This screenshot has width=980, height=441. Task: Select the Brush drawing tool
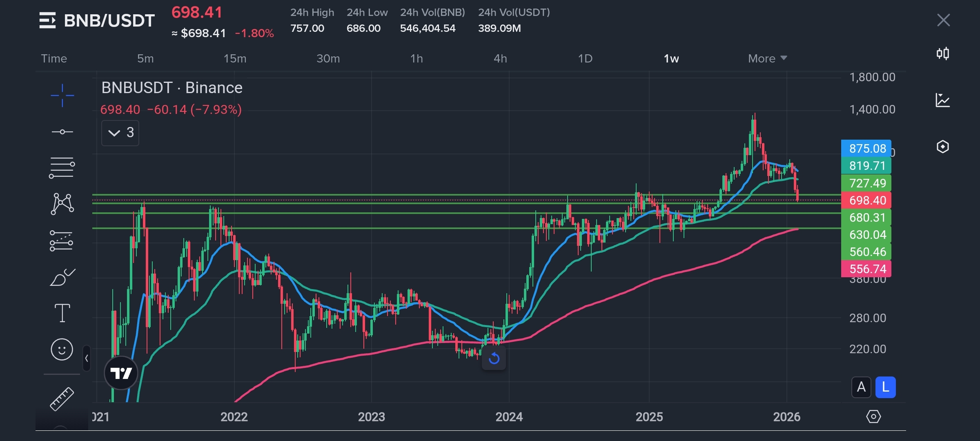(x=62, y=277)
